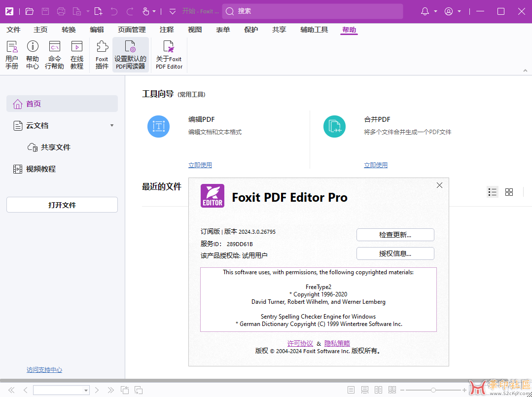
Task: Switch to the 表单 tab
Action: (x=223, y=30)
